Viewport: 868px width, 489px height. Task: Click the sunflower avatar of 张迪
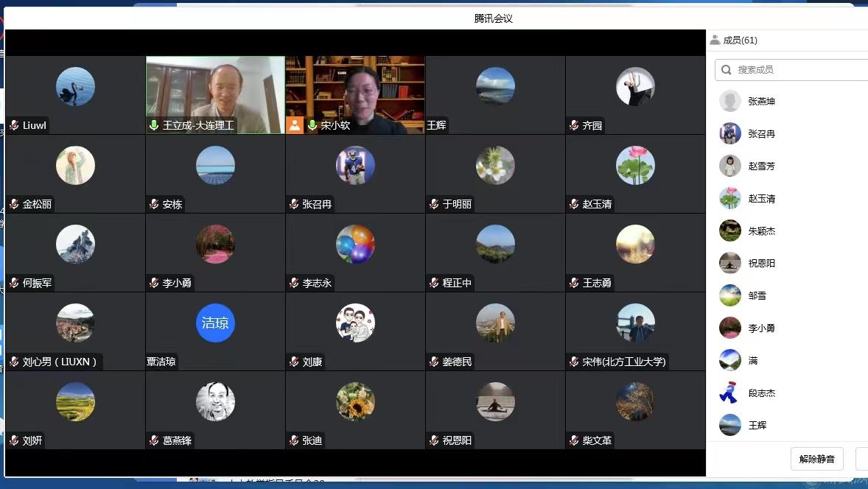pyautogui.click(x=355, y=401)
